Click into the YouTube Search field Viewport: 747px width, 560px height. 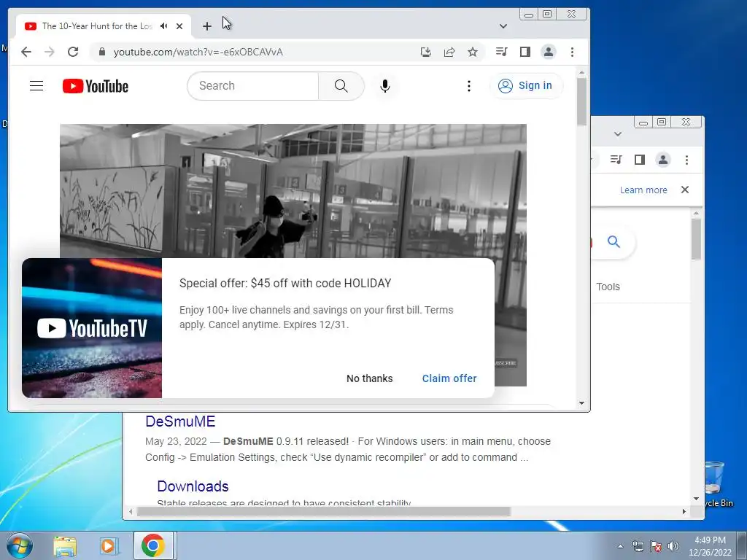pyautogui.click(x=253, y=86)
